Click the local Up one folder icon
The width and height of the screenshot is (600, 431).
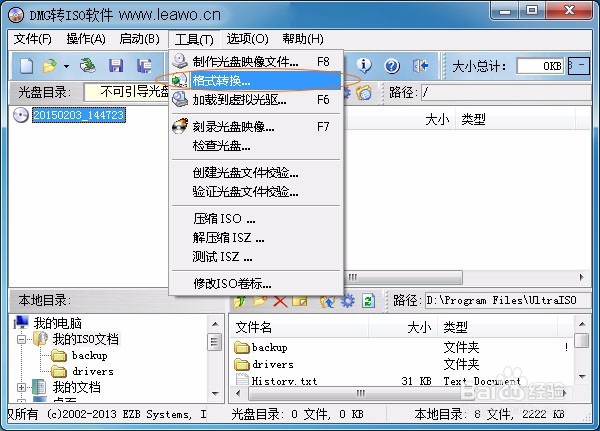tap(240, 301)
